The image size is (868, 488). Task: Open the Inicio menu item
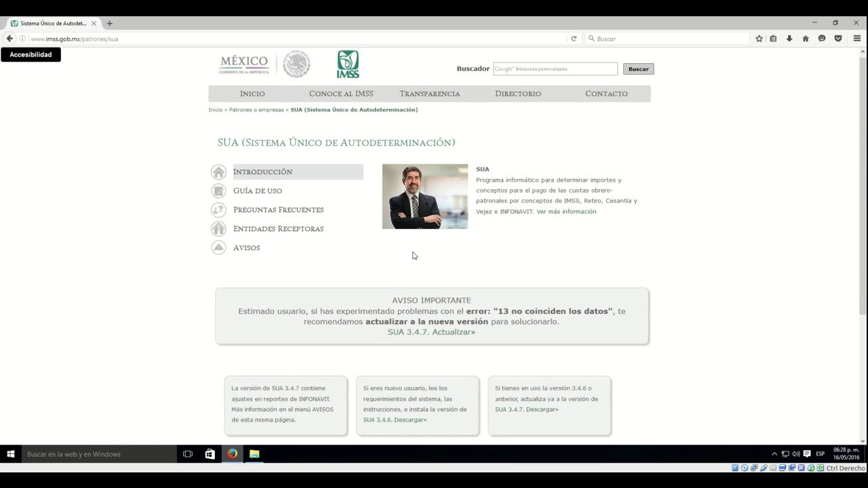point(252,94)
